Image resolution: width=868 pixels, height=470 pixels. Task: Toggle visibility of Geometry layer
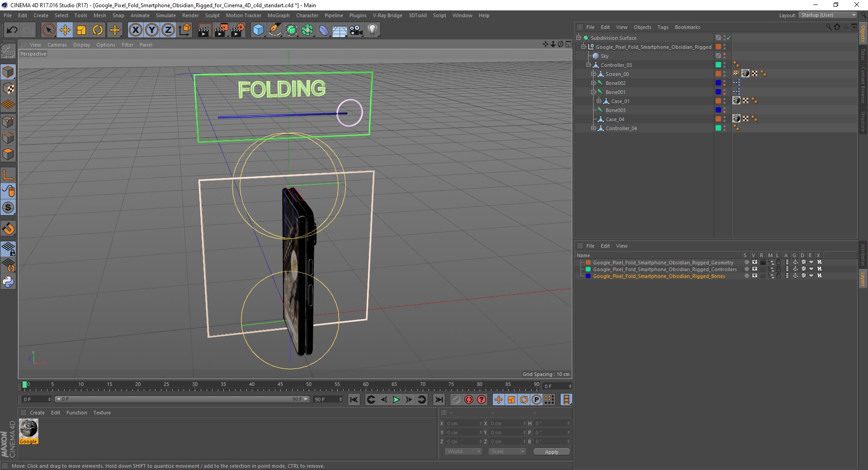(754, 262)
